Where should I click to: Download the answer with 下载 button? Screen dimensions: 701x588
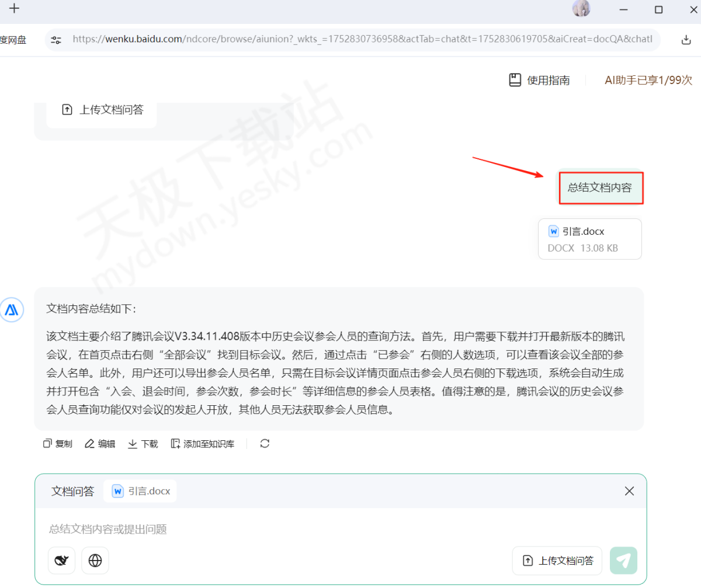pos(143,444)
